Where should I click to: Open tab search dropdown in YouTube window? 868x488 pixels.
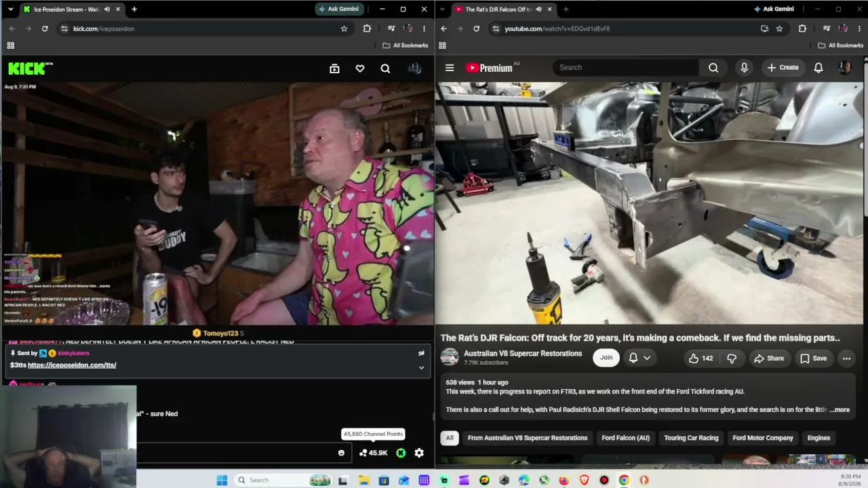[442, 9]
